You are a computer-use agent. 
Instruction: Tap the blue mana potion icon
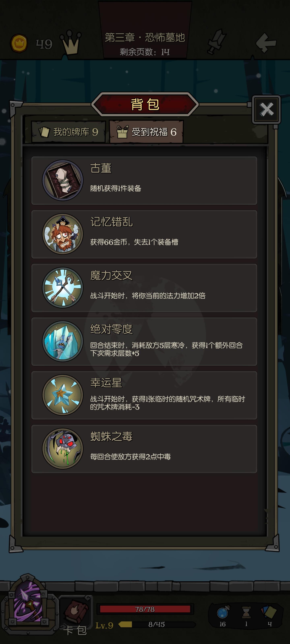pos(223,612)
